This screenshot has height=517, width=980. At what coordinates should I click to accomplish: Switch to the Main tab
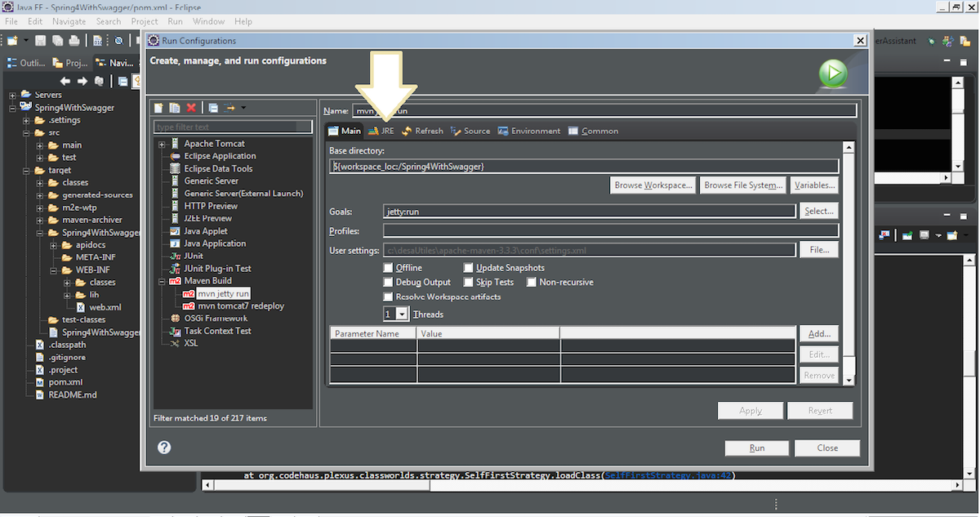pyautogui.click(x=344, y=131)
